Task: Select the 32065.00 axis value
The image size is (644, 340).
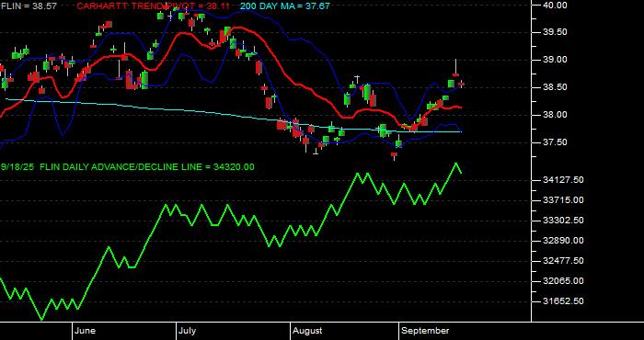Action: tap(563, 281)
